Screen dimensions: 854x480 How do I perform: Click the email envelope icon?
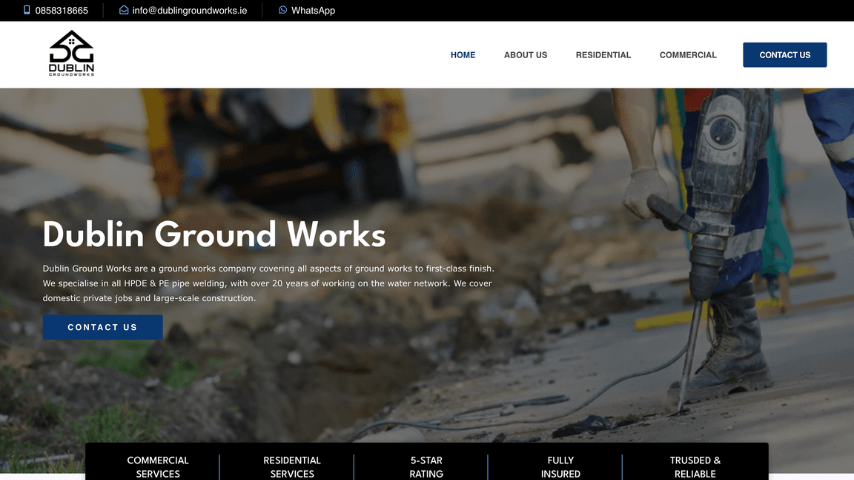click(124, 10)
